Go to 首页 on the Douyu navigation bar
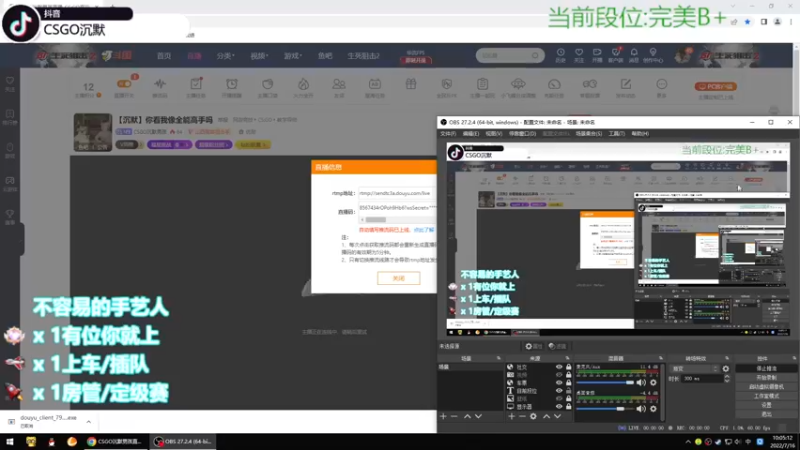800x450 pixels. coord(164,56)
